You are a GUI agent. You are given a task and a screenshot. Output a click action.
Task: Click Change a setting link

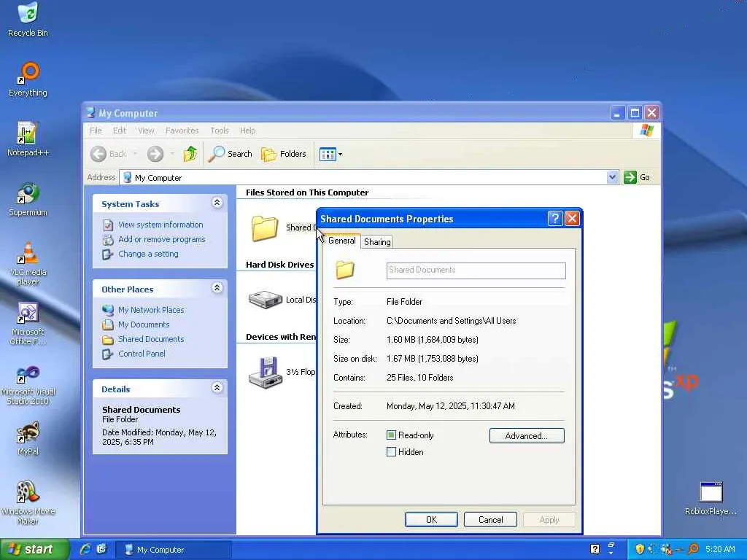click(x=148, y=254)
